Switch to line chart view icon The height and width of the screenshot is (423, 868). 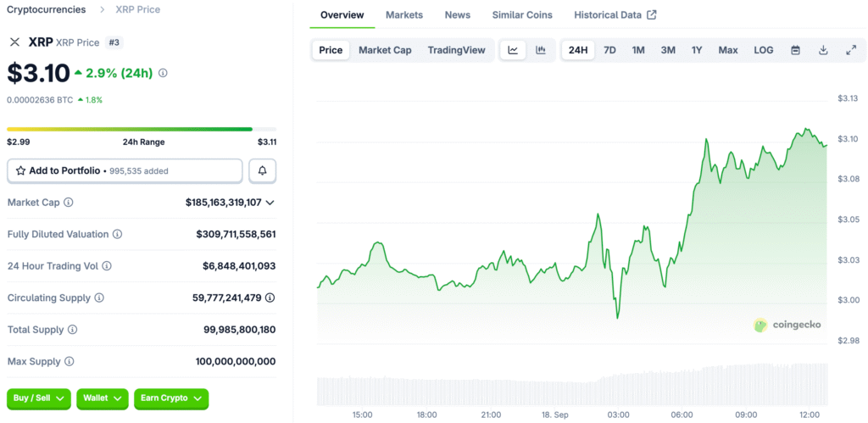pyautogui.click(x=513, y=50)
